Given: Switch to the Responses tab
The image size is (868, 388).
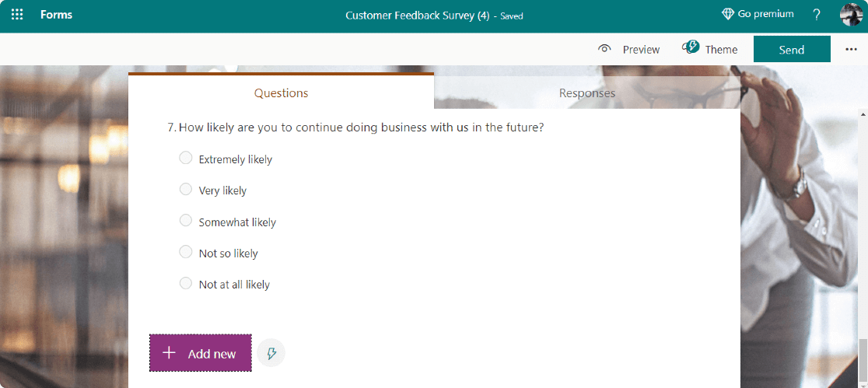Looking at the screenshot, I should [x=586, y=93].
